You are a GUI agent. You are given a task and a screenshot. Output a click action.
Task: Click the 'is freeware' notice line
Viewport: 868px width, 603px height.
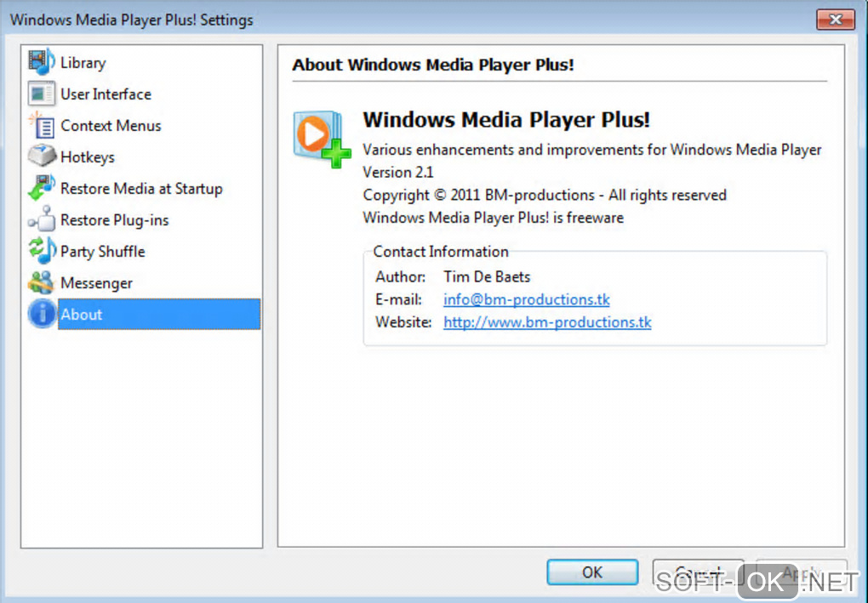point(494,218)
